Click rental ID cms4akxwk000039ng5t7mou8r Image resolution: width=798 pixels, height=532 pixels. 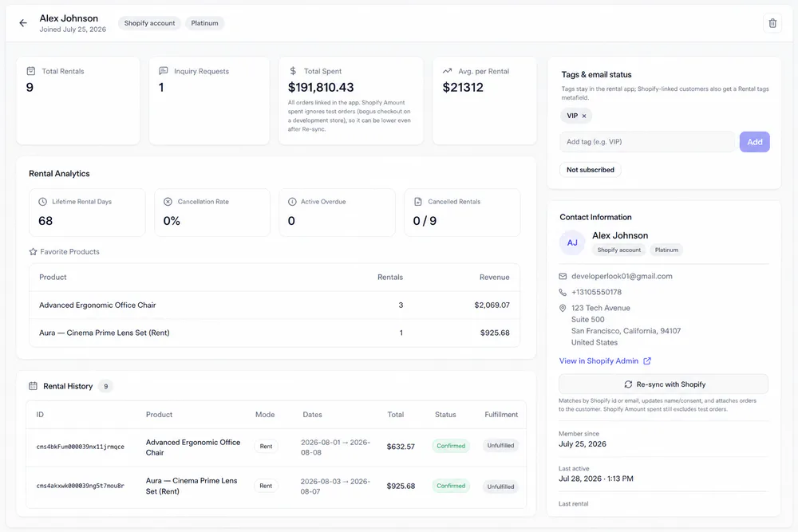point(80,486)
